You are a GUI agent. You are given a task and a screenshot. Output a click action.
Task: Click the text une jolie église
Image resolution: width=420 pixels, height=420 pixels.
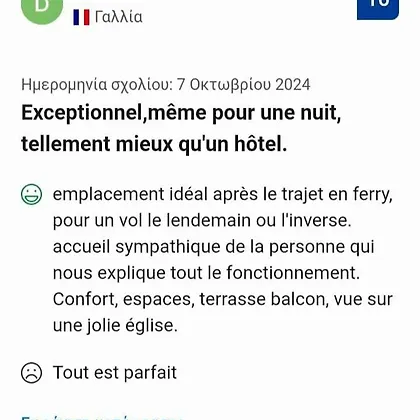tap(115, 325)
